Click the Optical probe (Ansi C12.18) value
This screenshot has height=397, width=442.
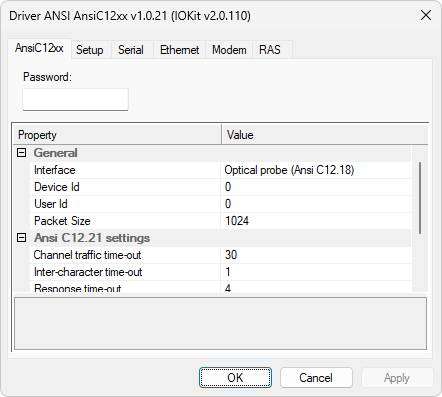289,170
